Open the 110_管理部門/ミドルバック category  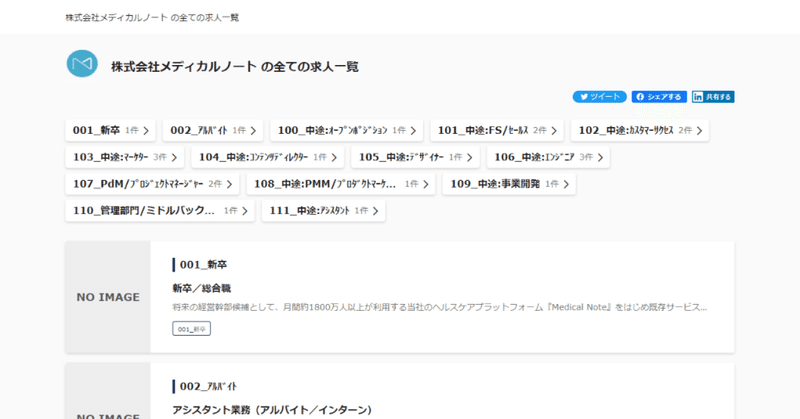click(x=160, y=211)
